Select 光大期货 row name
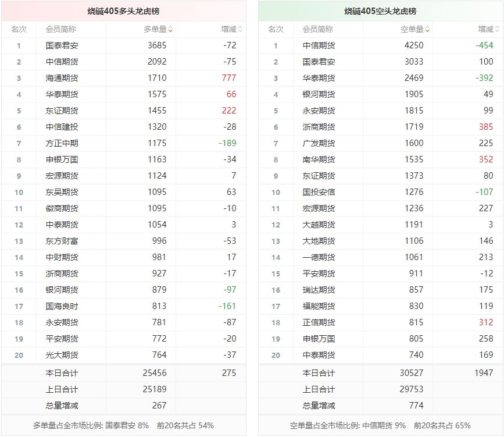This screenshot has height=437, width=504. pyautogui.click(x=62, y=356)
